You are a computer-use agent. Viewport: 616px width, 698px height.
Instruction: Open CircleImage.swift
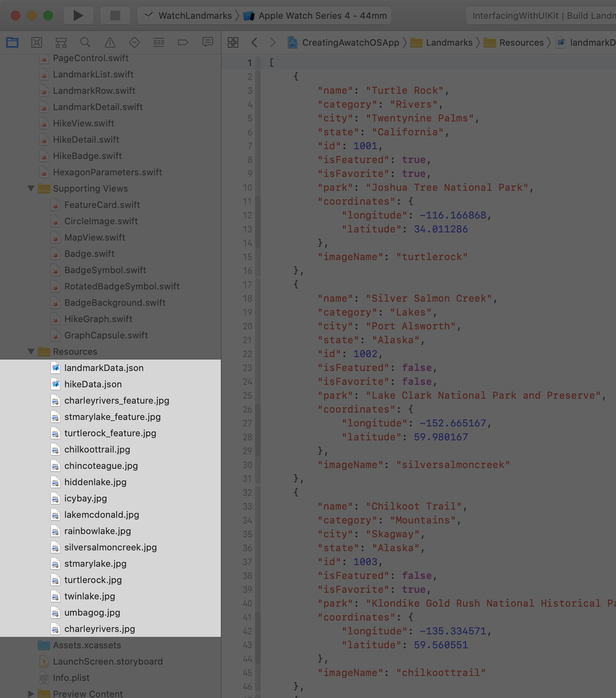click(101, 221)
